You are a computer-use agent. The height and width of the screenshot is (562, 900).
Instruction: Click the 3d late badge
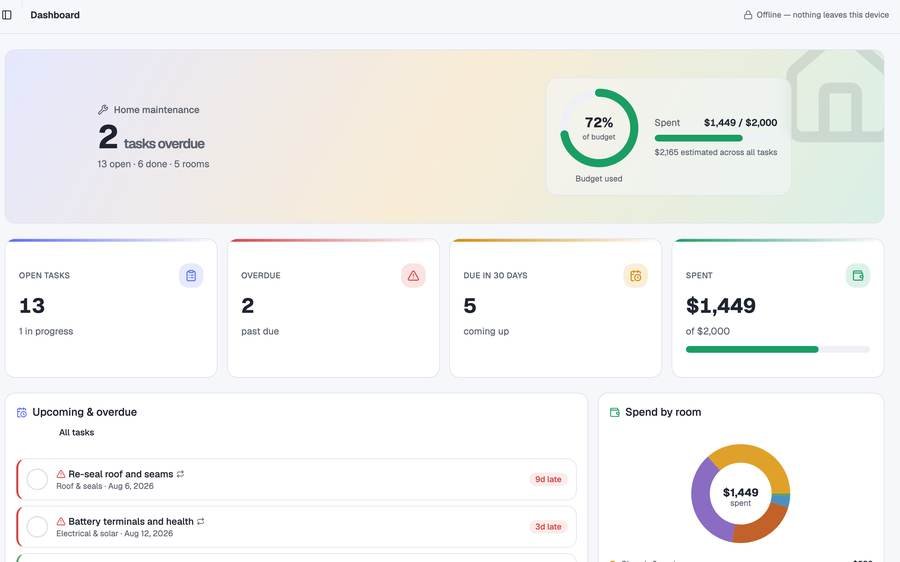[x=548, y=526]
